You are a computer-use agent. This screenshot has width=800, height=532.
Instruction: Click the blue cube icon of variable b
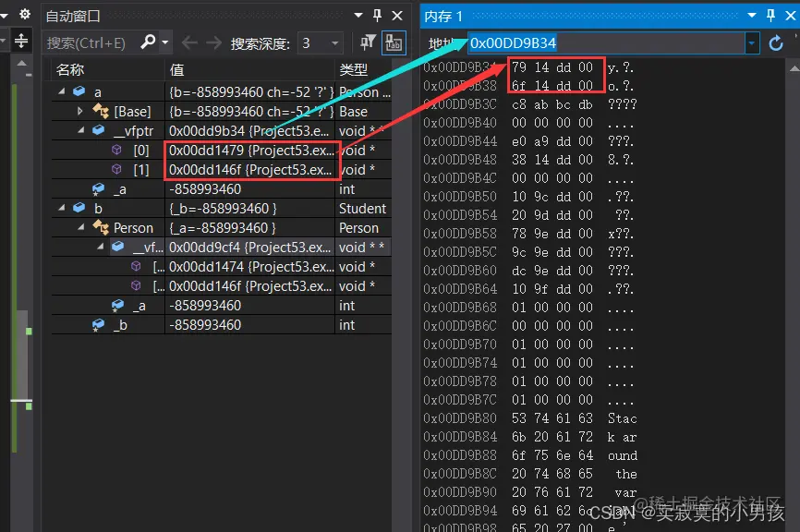[79, 208]
